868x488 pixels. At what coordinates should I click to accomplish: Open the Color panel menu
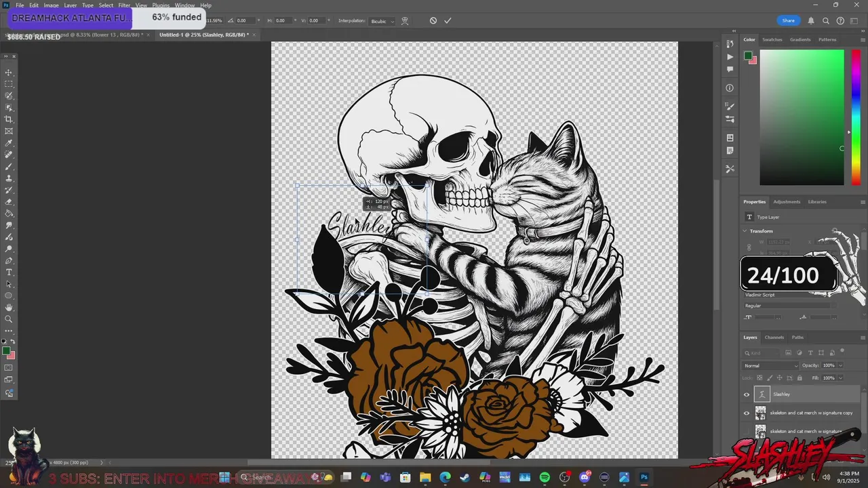pyautogui.click(x=863, y=39)
